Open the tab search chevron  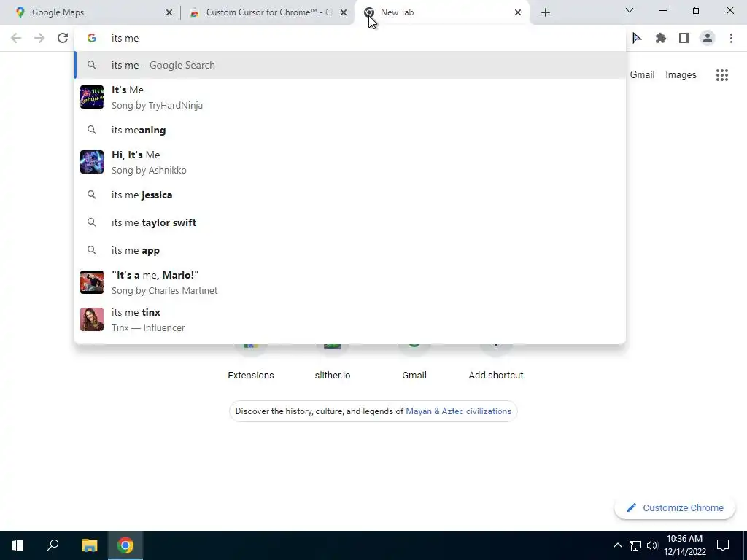pyautogui.click(x=630, y=10)
